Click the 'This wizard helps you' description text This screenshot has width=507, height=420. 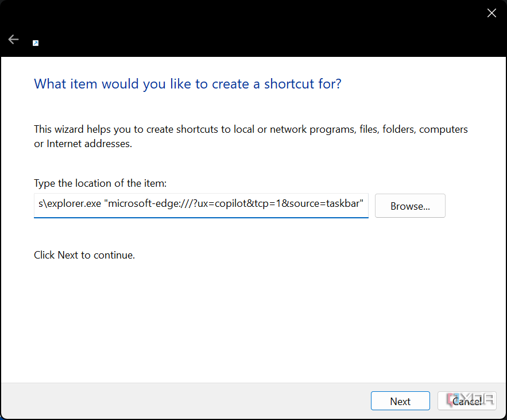pyautogui.click(x=250, y=136)
